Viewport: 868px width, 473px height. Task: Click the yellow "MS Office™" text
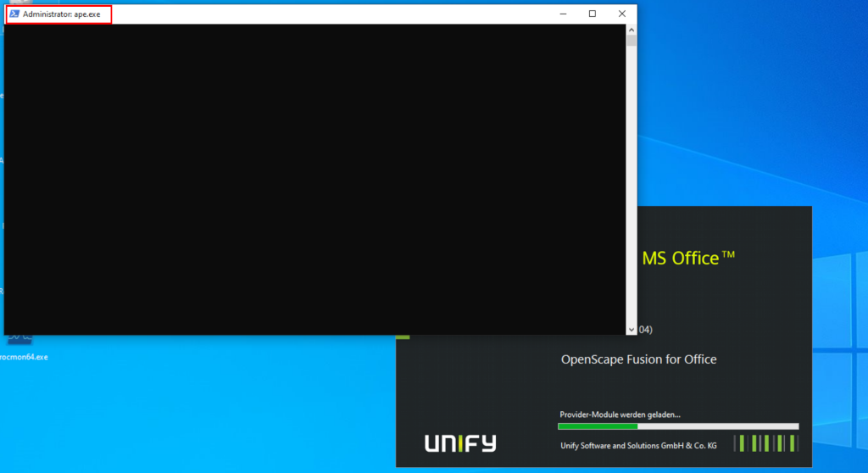point(688,259)
